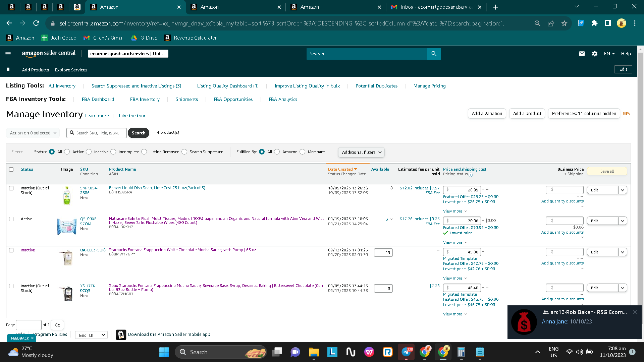The width and height of the screenshot is (644, 362).
Task: Select the Inactive status filter
Action: pyautogui.click(x=89, y=152)
